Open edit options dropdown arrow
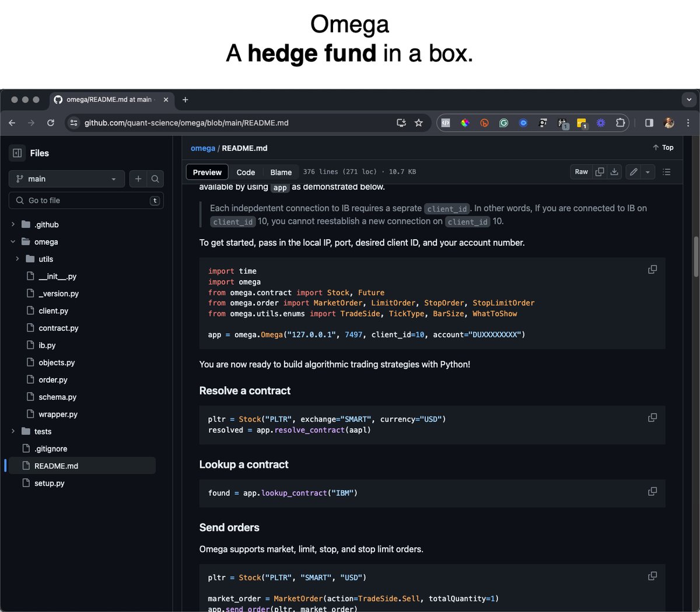700x612 pixels. (x=648, y=172)
